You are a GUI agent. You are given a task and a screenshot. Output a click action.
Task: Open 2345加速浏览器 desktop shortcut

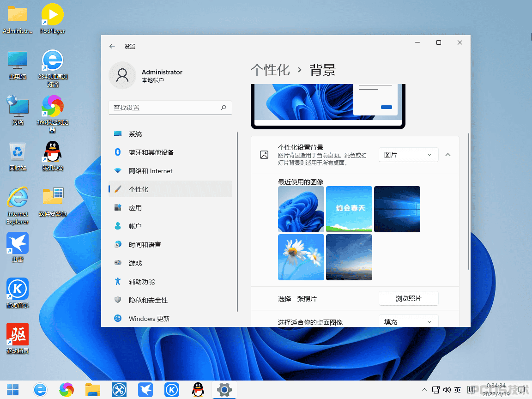point(53,68)
